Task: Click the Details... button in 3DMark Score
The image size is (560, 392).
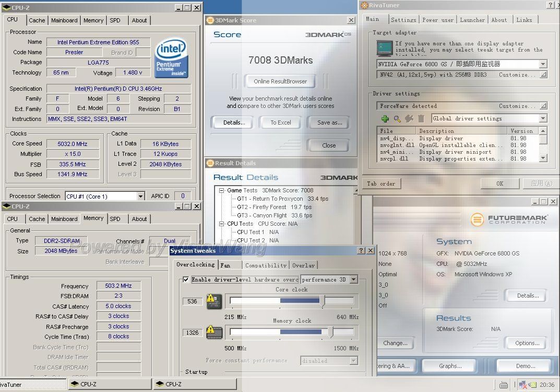Action: coord(234,123)
